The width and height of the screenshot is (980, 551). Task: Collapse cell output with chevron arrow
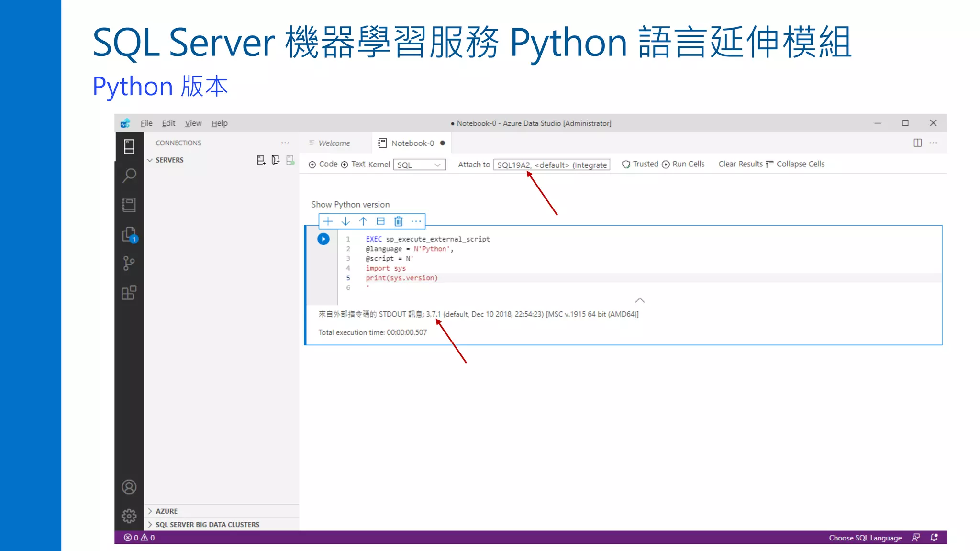[640, 300]
